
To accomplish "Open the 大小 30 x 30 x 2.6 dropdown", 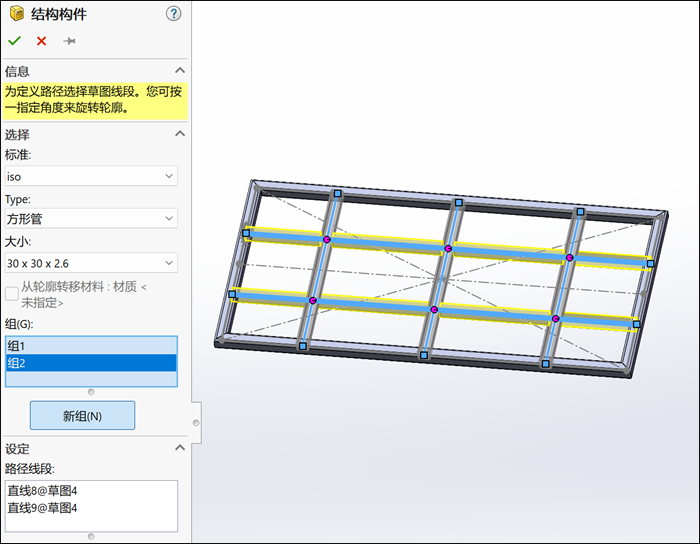I will 91,263.
